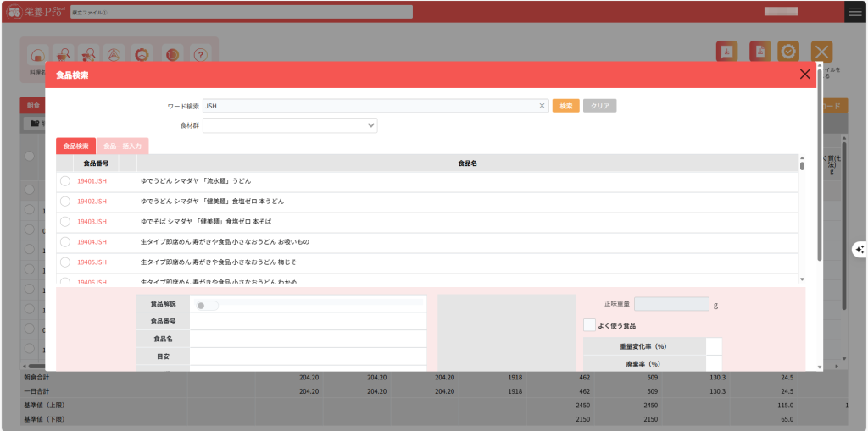Open the 食材群 dropdown

pyautogui.click(x=290, y=125)
